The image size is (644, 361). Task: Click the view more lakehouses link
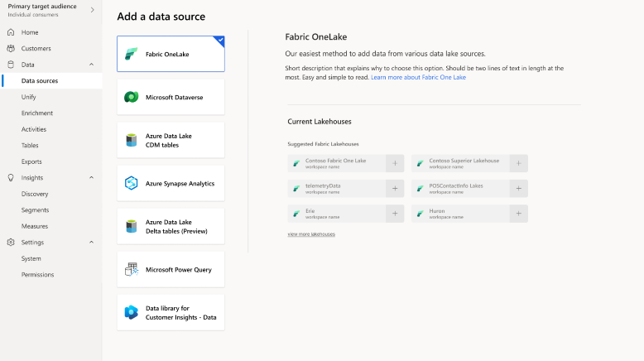pos(311,234)
